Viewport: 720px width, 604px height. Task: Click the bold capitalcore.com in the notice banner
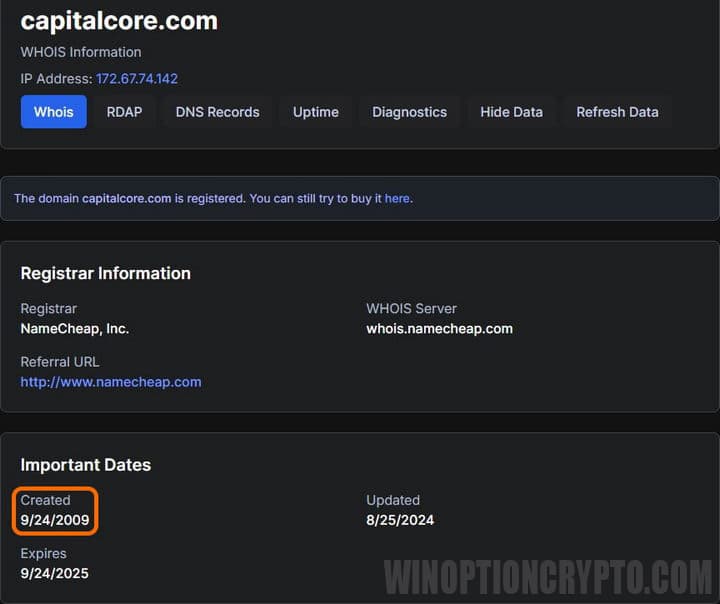click(x=126, y=198)
